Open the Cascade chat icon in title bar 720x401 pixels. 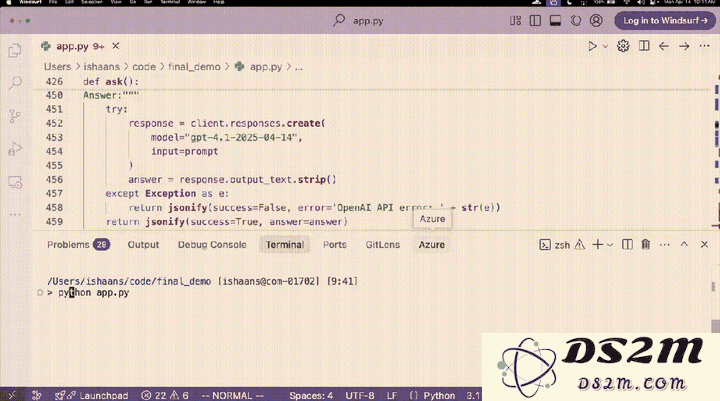(x=576, y=21)
